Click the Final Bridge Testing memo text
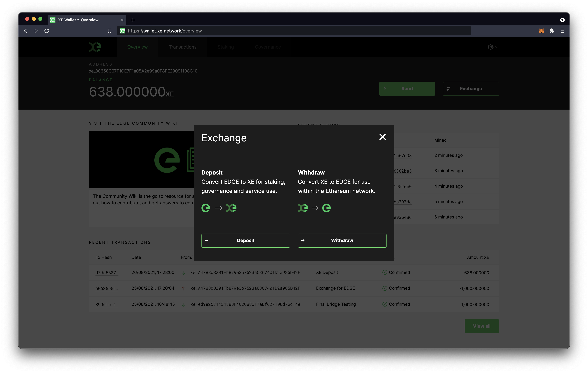588x373 pixels. [x=336, y=304]
